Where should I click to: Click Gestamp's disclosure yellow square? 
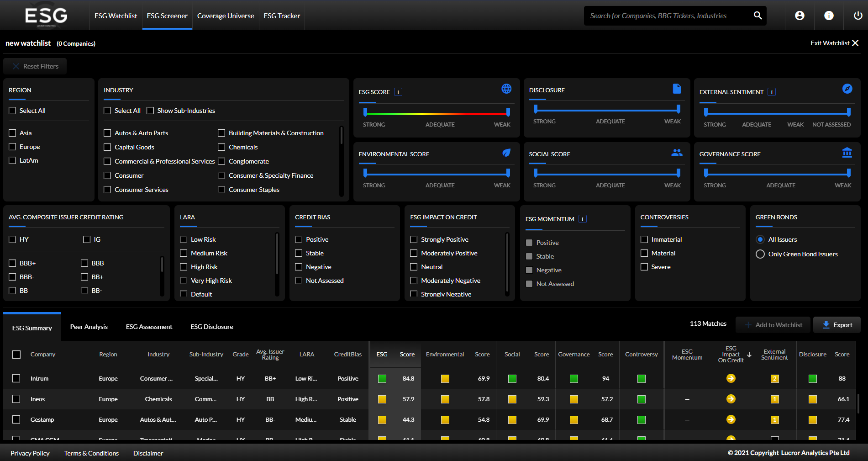(x=812, y=419)
